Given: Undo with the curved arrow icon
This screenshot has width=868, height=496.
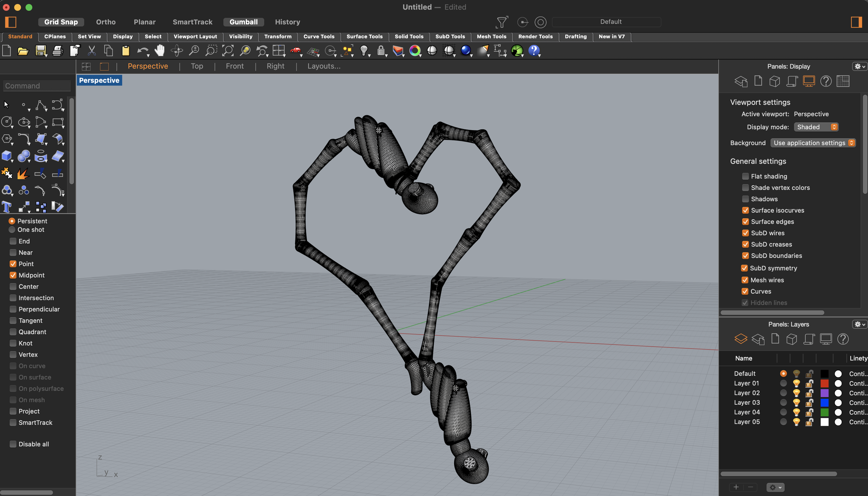Looking at the screenshot, I should (142, 51).
